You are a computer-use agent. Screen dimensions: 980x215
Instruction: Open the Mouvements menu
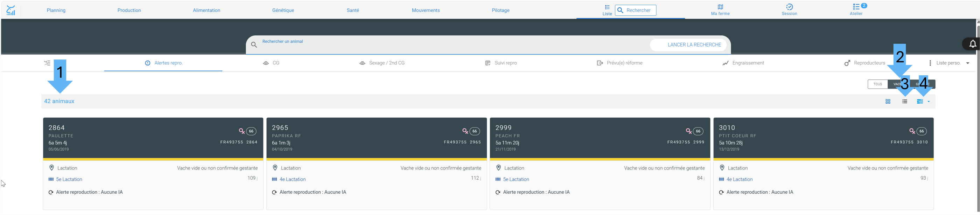coord(426,10)
